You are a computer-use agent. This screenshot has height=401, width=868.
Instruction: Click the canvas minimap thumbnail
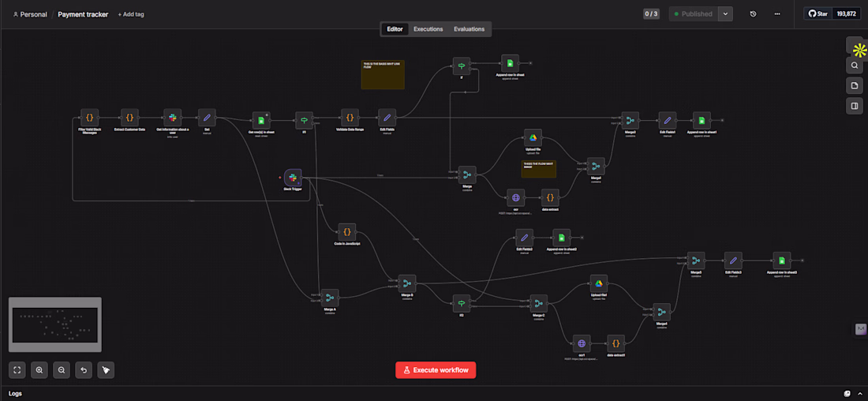tap(54, 324)
